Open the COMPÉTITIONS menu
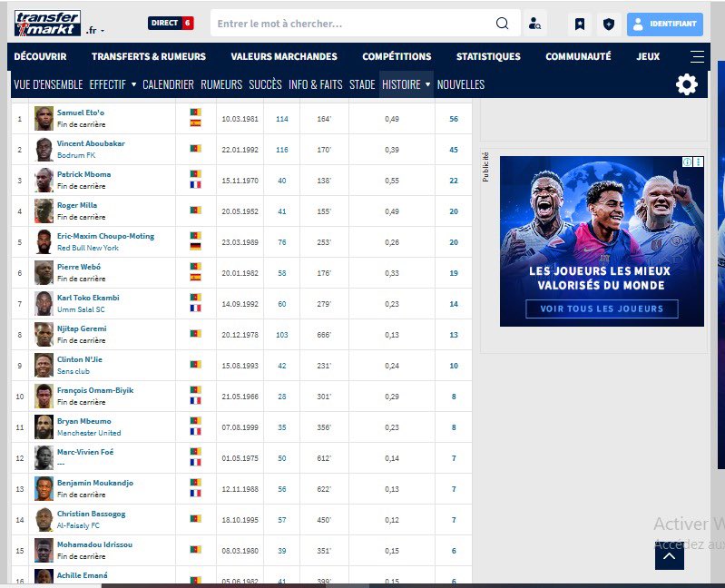The width and height of the screenshot is (725, 588). (x=397, y=56)
